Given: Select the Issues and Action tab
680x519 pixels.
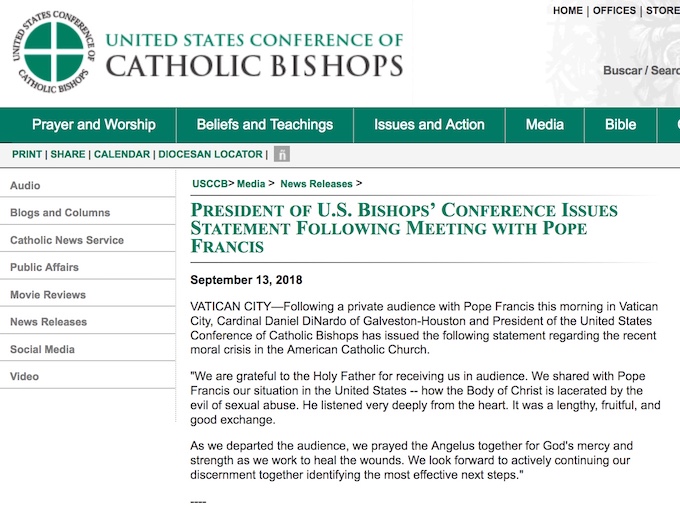Looking at the screenshot, I should pos(429,125).
